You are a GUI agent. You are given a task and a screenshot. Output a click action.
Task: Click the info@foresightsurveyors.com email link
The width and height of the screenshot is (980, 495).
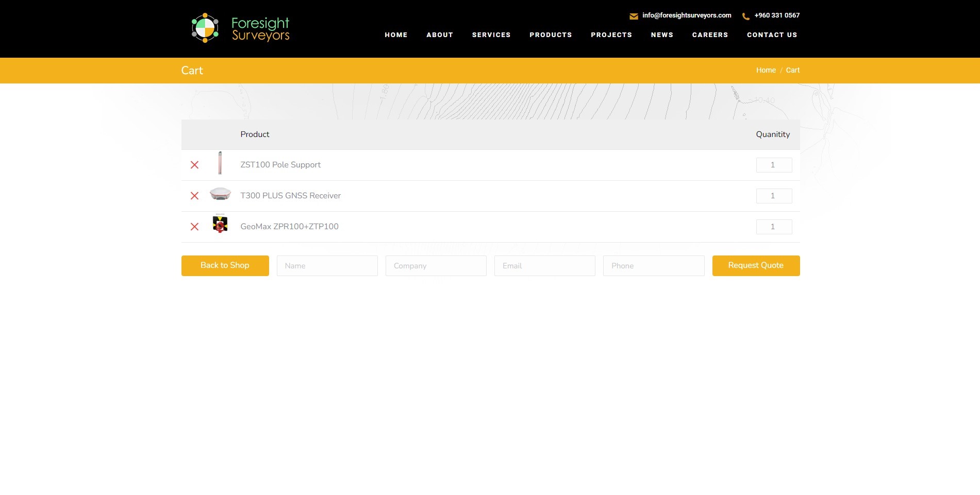tap(687, 15)
